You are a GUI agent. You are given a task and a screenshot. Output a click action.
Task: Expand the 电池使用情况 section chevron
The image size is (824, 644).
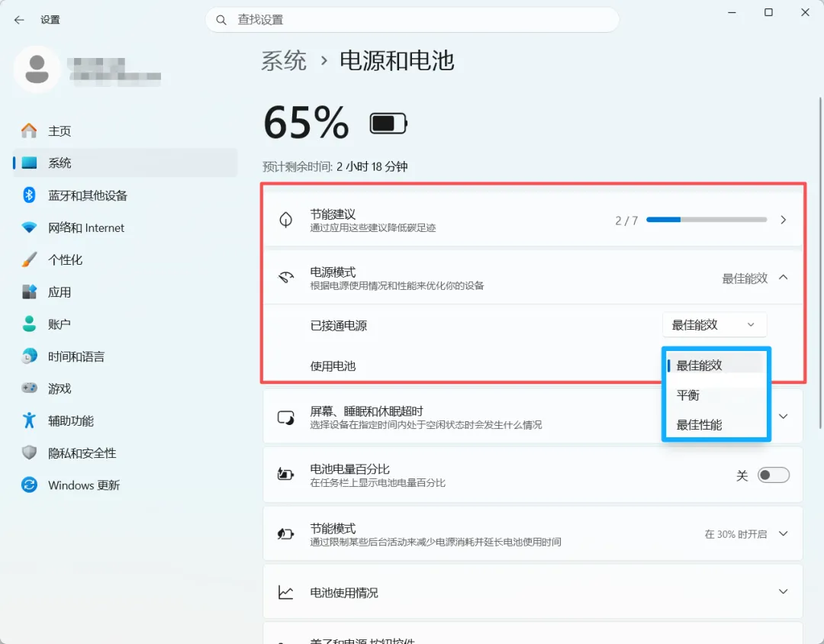tap(784, 591)
